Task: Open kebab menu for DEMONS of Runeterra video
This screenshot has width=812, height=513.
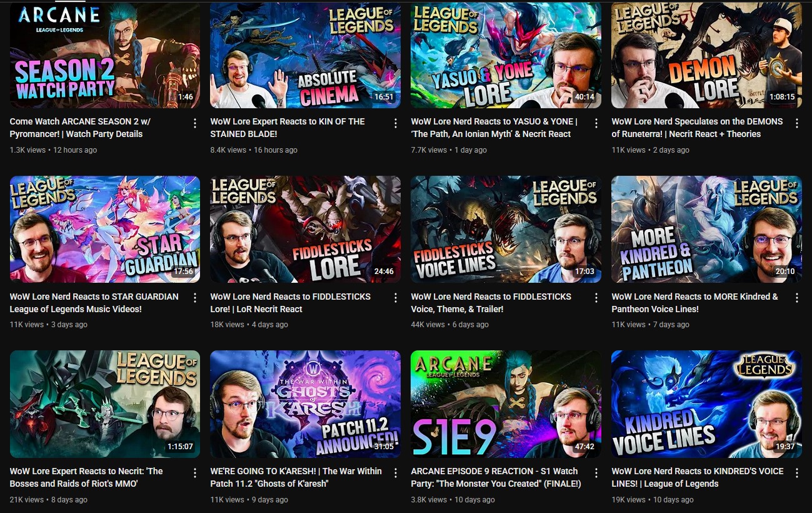Action: (796, 123)
